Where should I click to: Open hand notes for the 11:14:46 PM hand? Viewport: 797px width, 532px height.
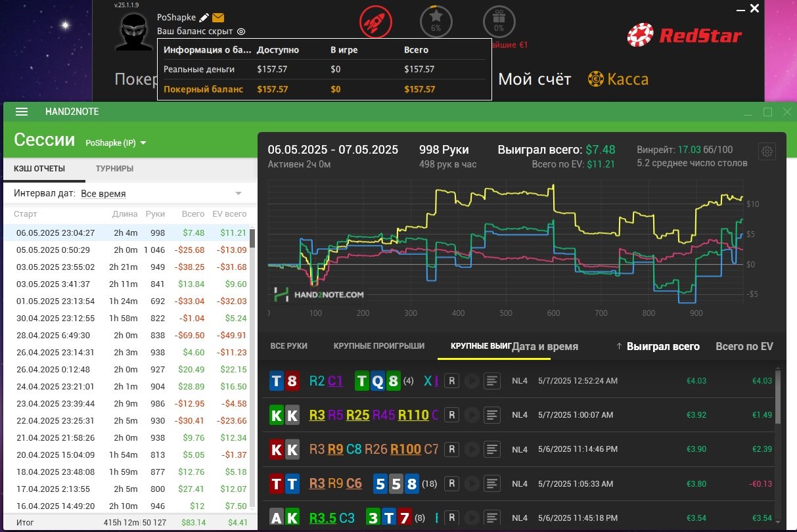[x=492, y=449]
